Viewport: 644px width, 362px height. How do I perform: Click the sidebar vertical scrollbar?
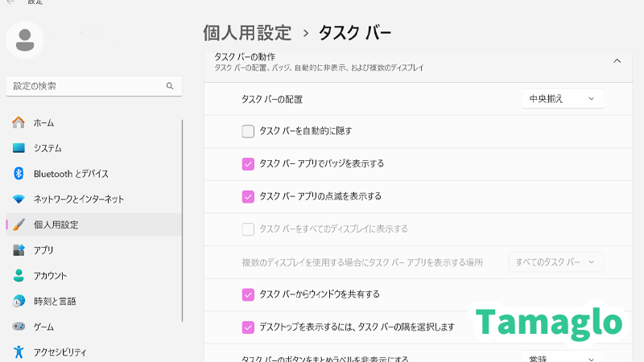tap(182, 220)
